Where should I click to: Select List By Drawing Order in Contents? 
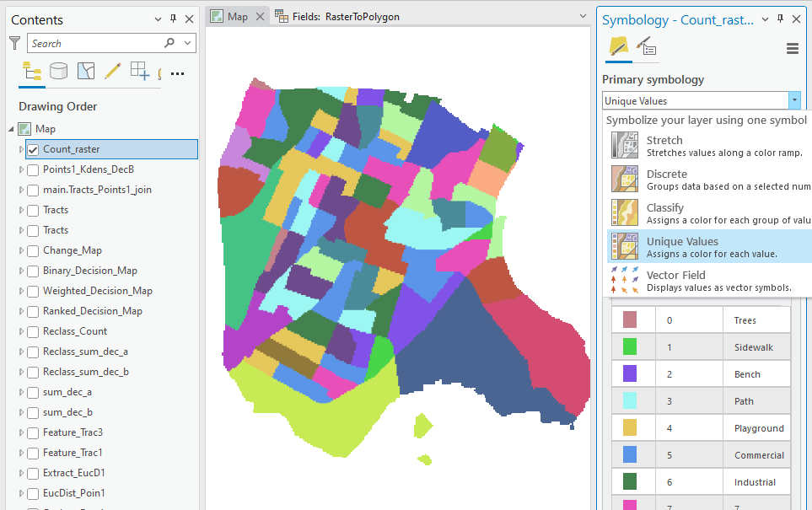click(31, 71)
